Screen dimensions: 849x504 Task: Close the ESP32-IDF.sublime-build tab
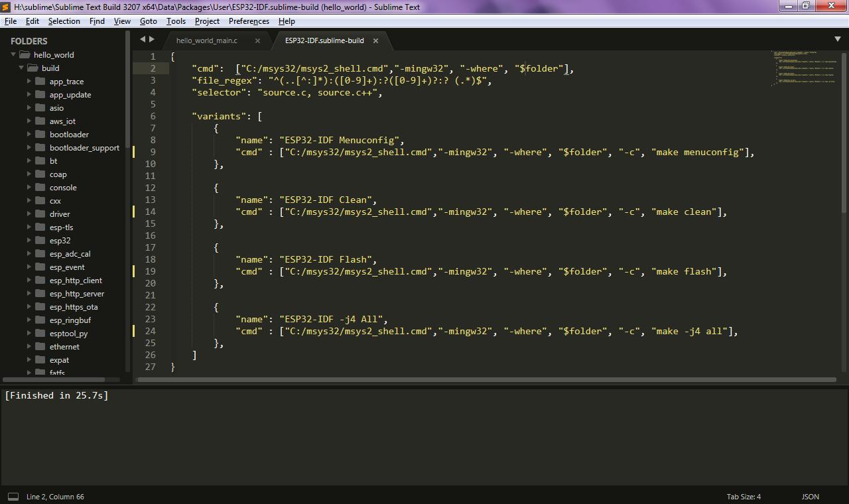pyautogui.click(x=375, y=40)
